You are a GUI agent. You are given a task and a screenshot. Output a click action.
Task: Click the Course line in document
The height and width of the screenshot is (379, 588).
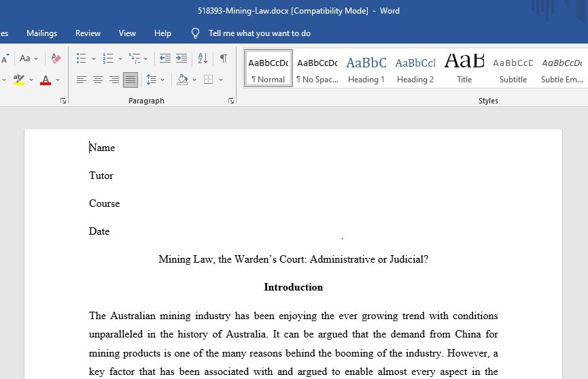pos(104,203)
